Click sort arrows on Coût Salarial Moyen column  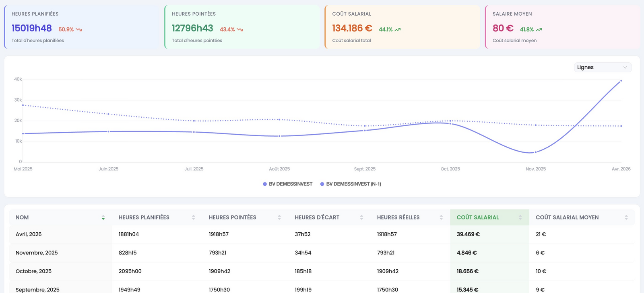click(626, 217)
